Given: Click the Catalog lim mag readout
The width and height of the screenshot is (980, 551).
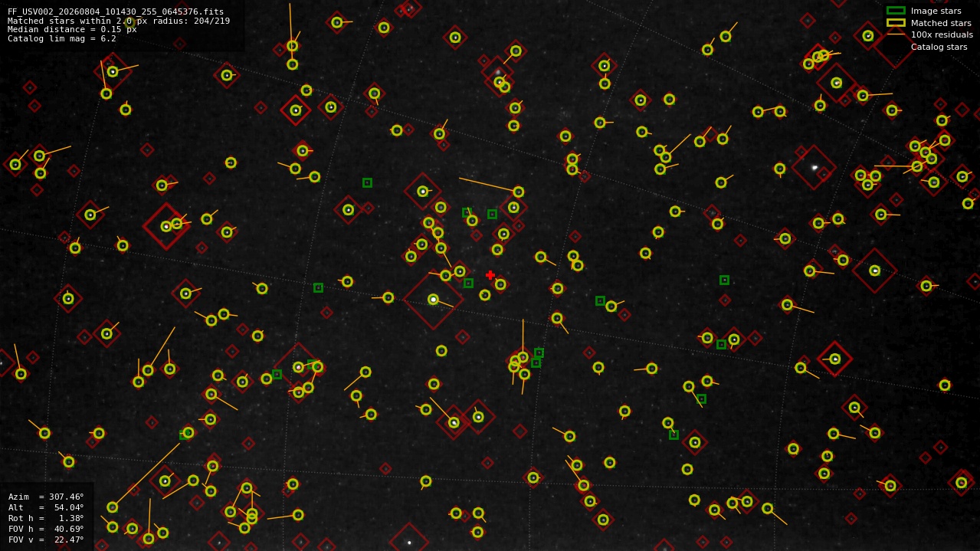Looking at the screenshot, I should (x=62, y=38).
